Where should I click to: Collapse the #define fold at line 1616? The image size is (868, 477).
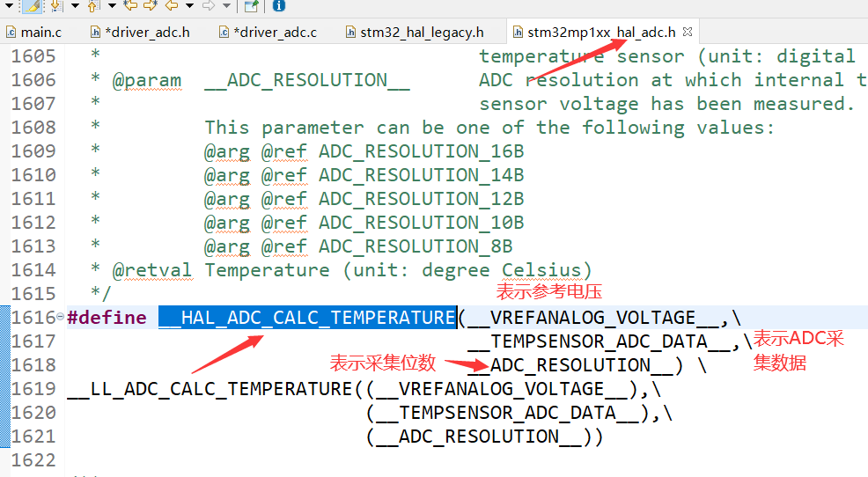(x=61, y=317)
